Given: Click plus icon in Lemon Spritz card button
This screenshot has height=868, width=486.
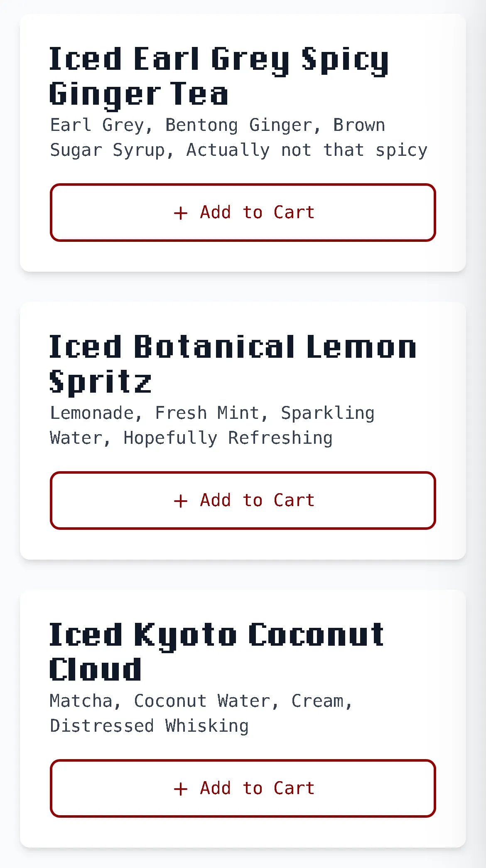Looking at the screenshot, I should (x=181, y=501).
